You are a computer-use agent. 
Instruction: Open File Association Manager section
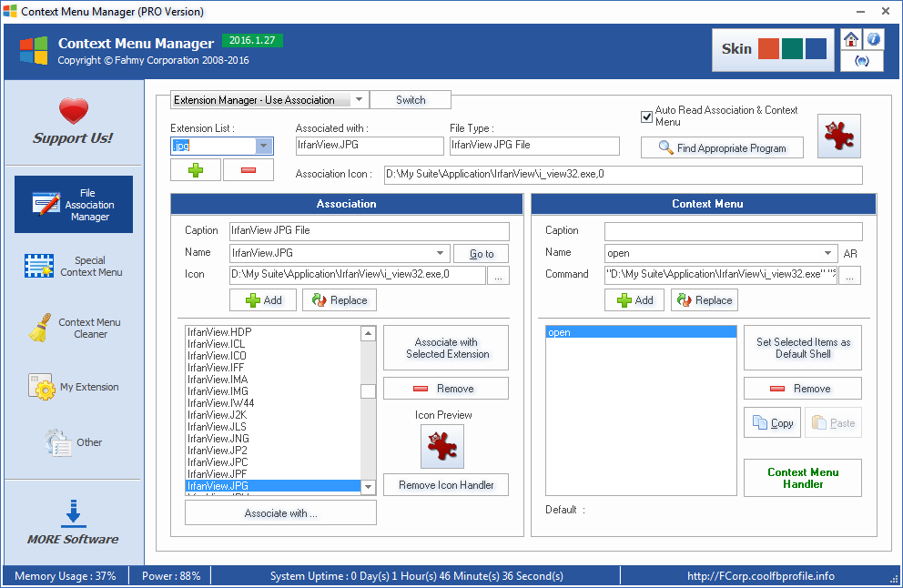74,205
